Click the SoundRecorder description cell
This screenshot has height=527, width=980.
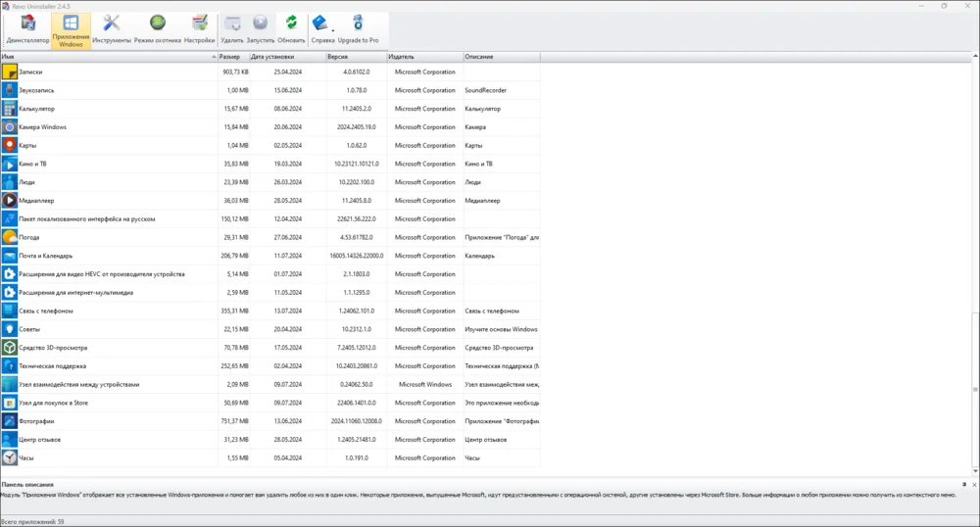pyautogui.click(x=486, y=90)
